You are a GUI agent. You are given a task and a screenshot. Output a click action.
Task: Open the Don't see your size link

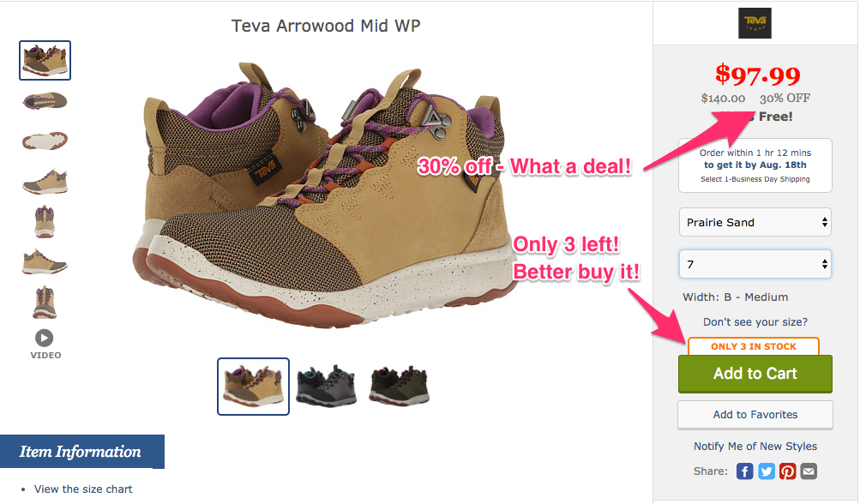755,322
